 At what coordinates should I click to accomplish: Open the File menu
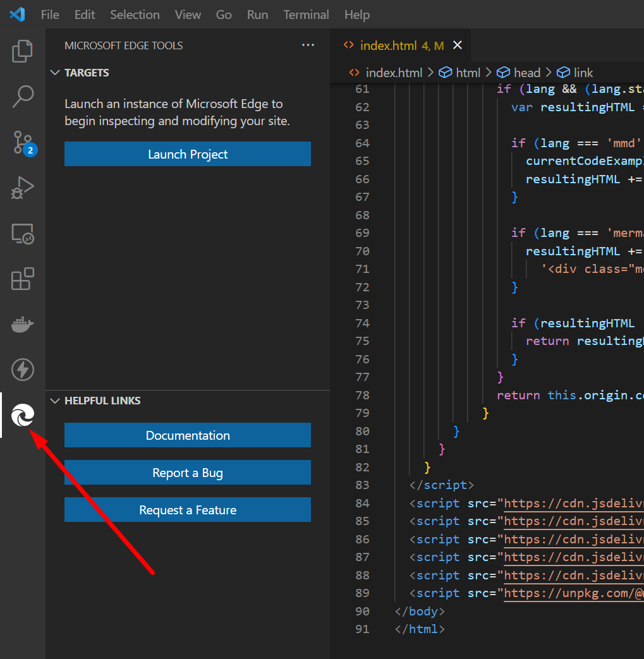click(x=50, y=15)
